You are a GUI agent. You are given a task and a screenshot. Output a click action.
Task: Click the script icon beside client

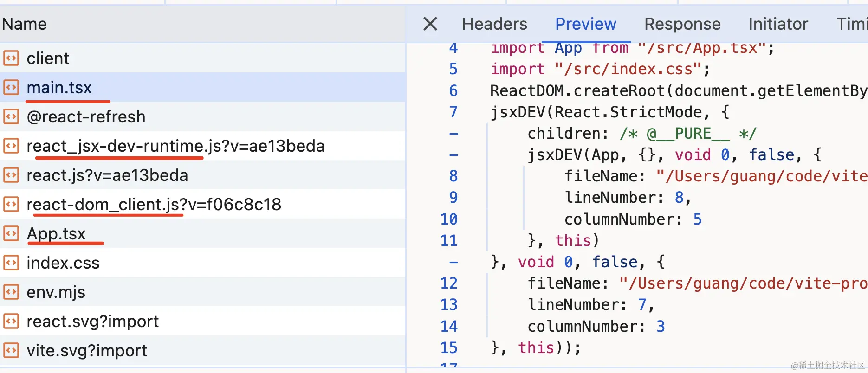tap(11, 58)
